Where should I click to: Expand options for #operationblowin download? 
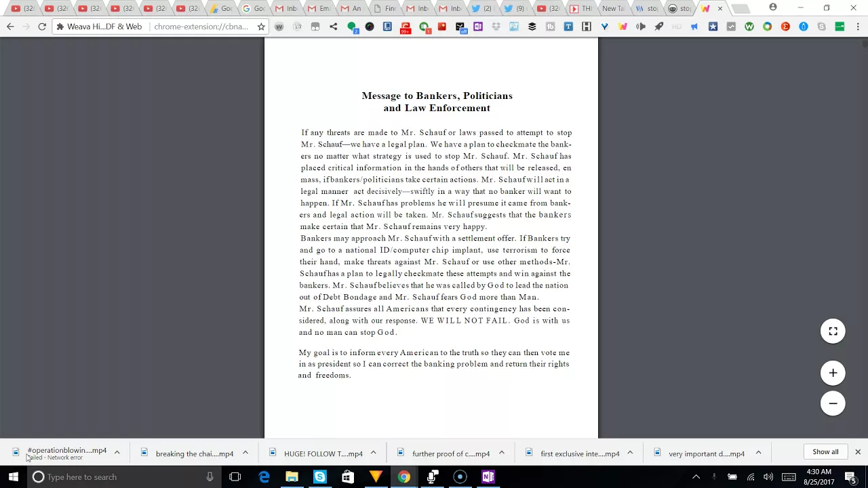pos(117,453)
